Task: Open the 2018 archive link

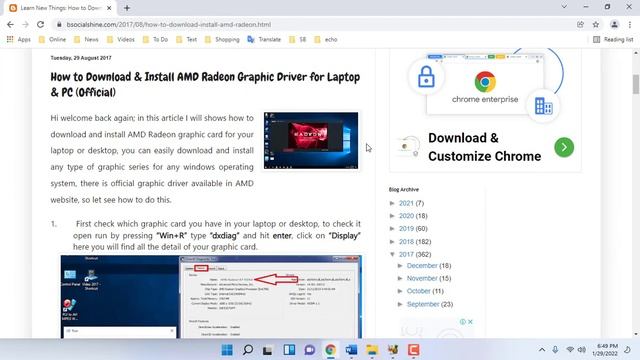Action: point(406,242)
